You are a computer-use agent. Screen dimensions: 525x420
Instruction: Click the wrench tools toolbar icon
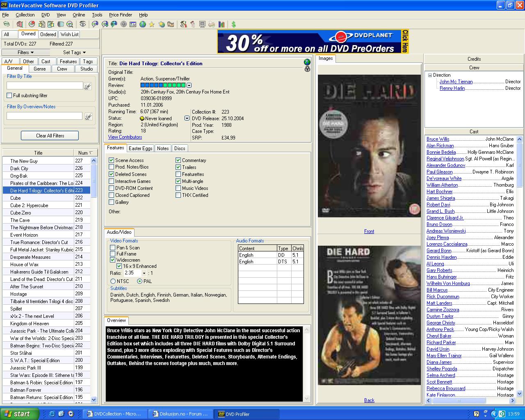[x=183, y=24]
